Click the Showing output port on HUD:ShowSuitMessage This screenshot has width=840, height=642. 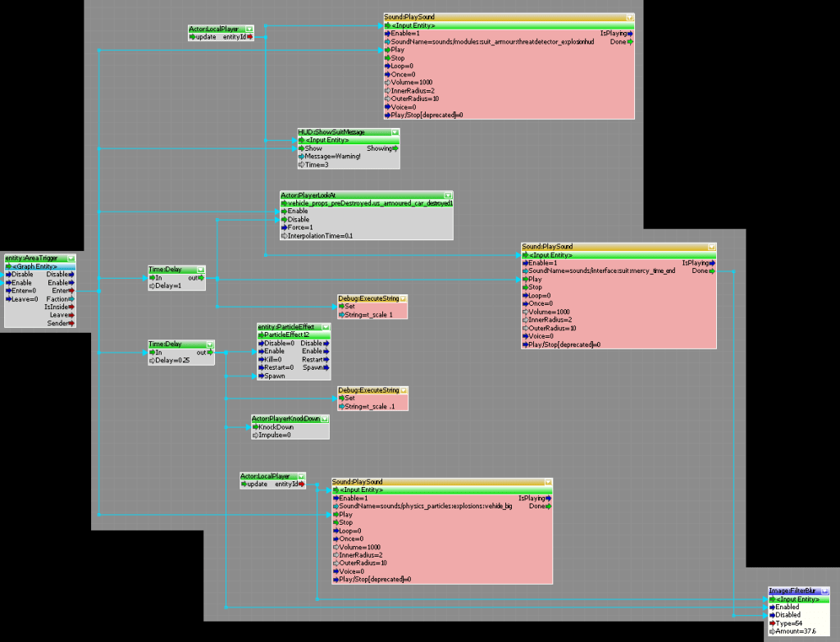pos(395,148)
